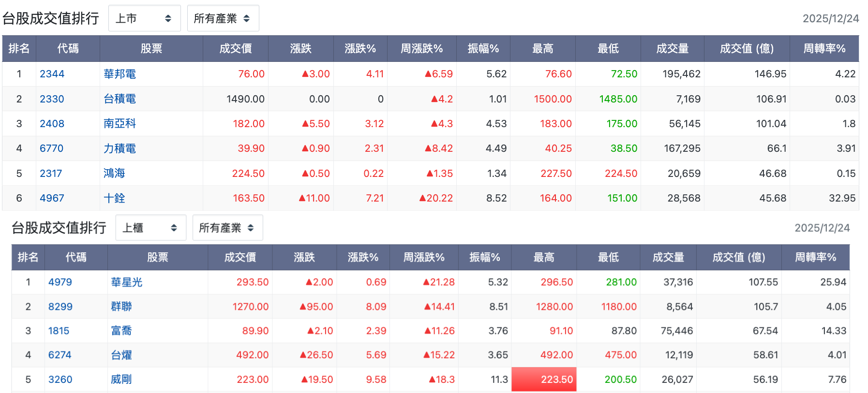868x393 pixels.
Task: Select the 威剛 stock name
Action: 121,379
